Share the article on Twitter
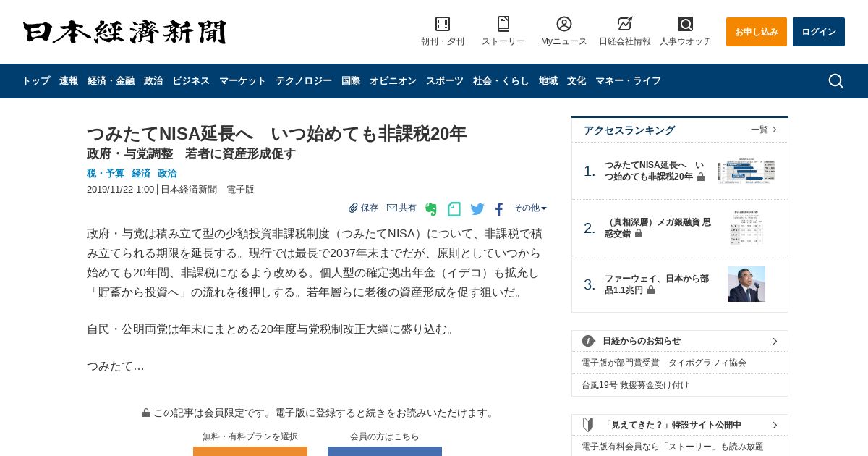 (x=477, y=209)
